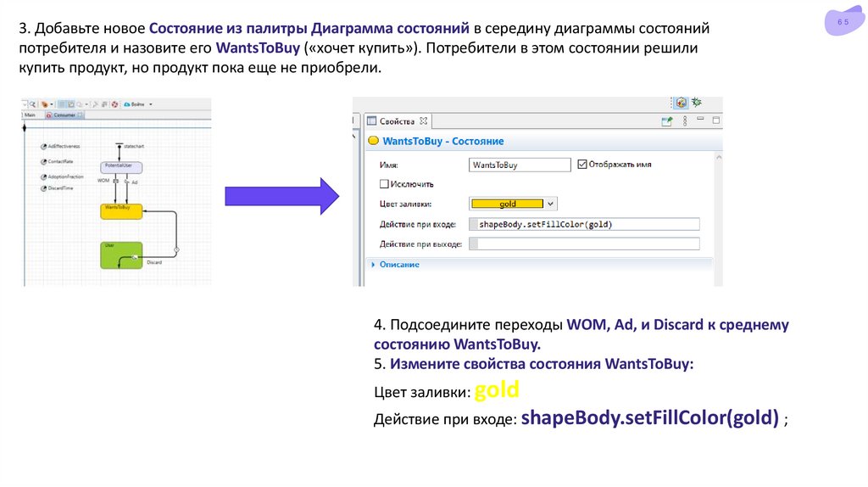868x487 pixels.
Task: Select the AdEffectiveness parameter
Action: [x=60, y=146]
